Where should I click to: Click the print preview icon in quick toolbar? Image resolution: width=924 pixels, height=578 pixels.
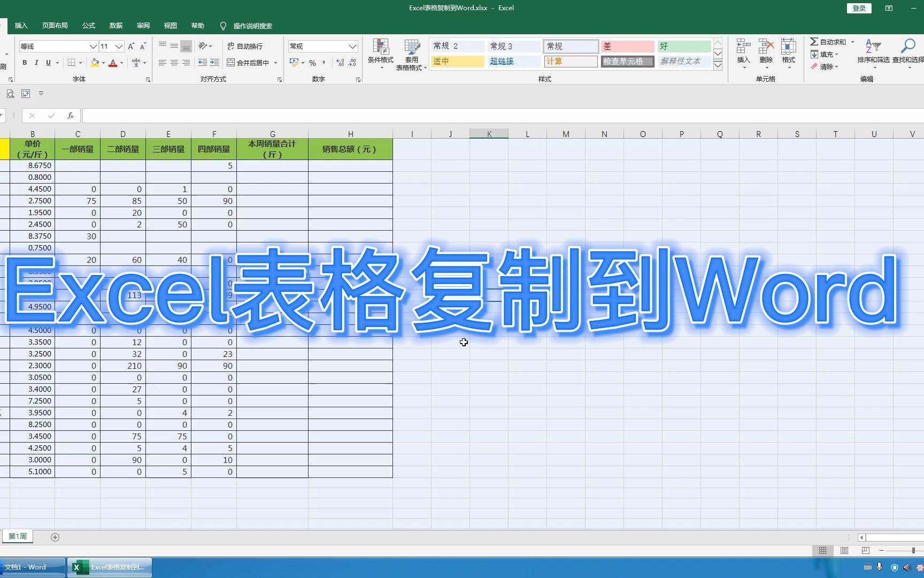[10, 94]
